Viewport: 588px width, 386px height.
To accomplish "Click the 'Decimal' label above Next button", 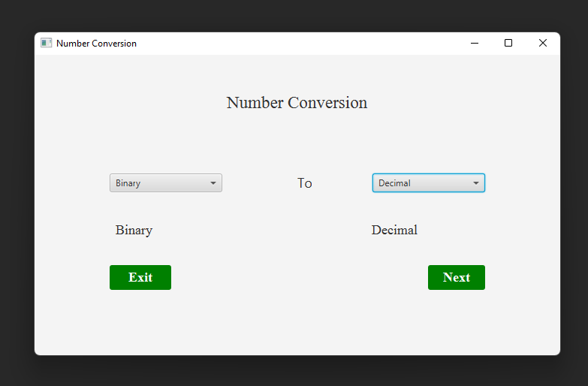I will click(x=394, y=230).
